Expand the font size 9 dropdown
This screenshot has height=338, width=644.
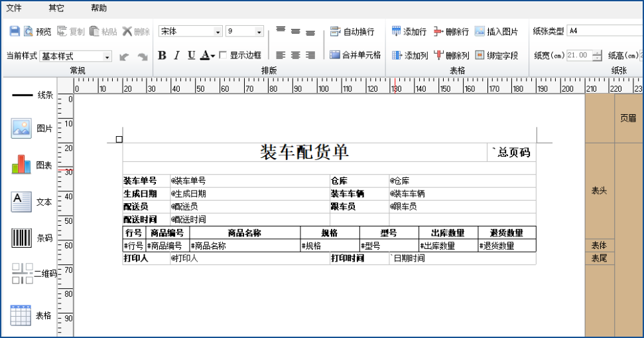click(x=259, y=32)
